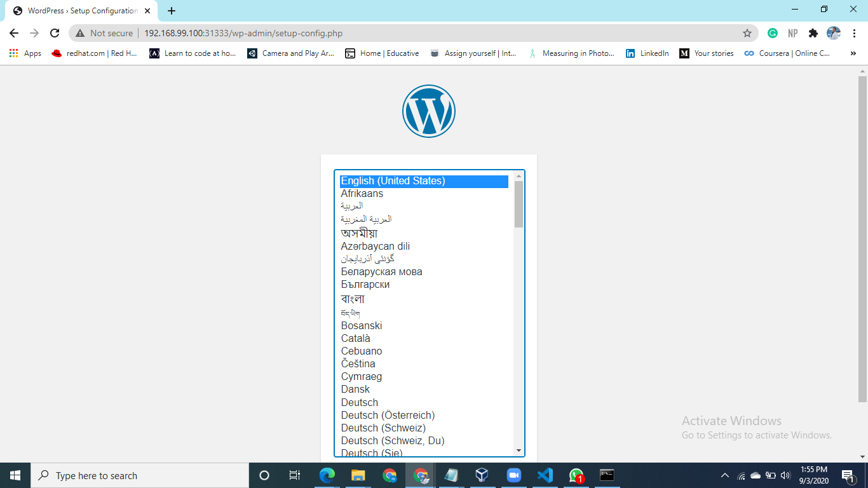This screenshot has width=868, height=488.
Task: Open Your stories Medium bookmark
Action: (x=706, y=53)
